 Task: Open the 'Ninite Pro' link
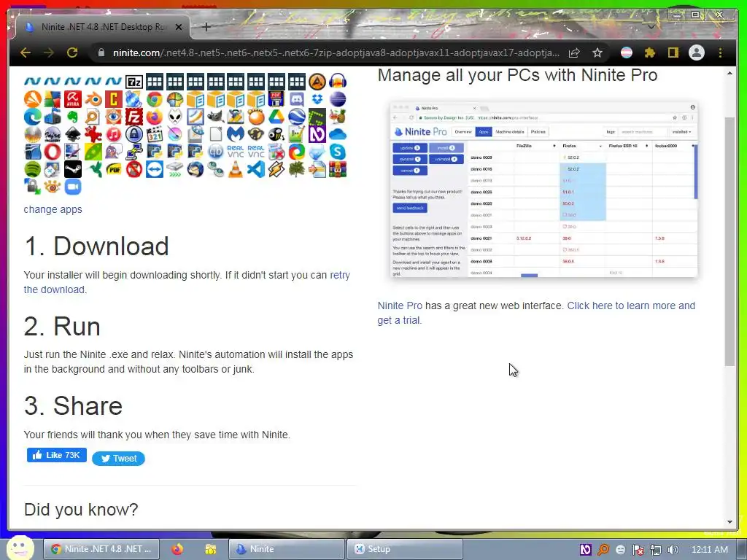(400, 306)
